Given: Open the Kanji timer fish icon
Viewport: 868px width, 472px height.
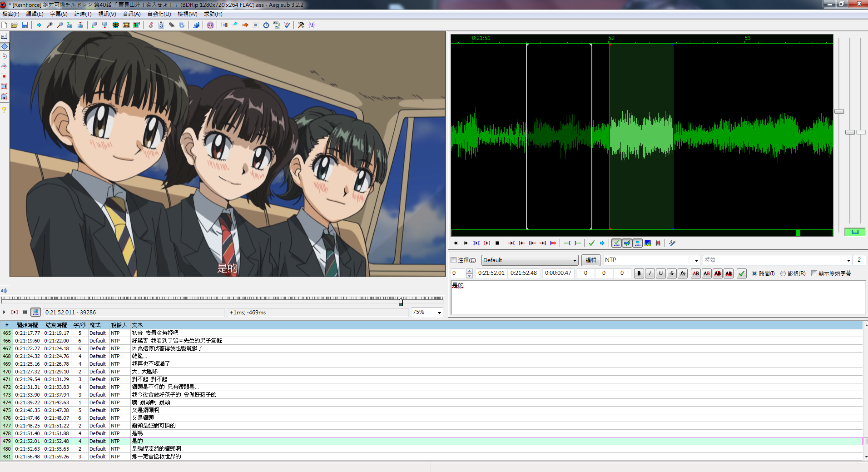Looking at the screenshot, I should (x=245, y=25).
